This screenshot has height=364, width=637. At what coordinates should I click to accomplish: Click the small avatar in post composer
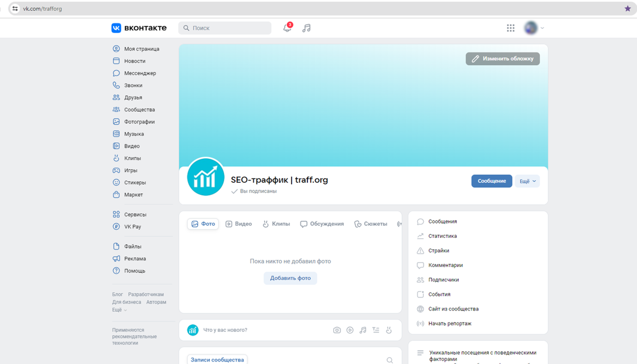pyautogui.click(x=193, y=330)
